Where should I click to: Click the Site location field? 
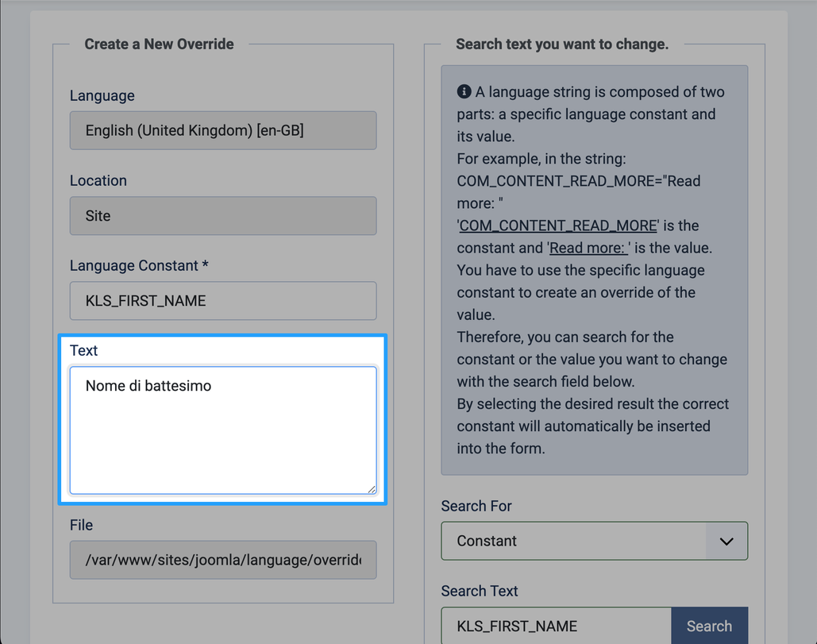point(223,216)
